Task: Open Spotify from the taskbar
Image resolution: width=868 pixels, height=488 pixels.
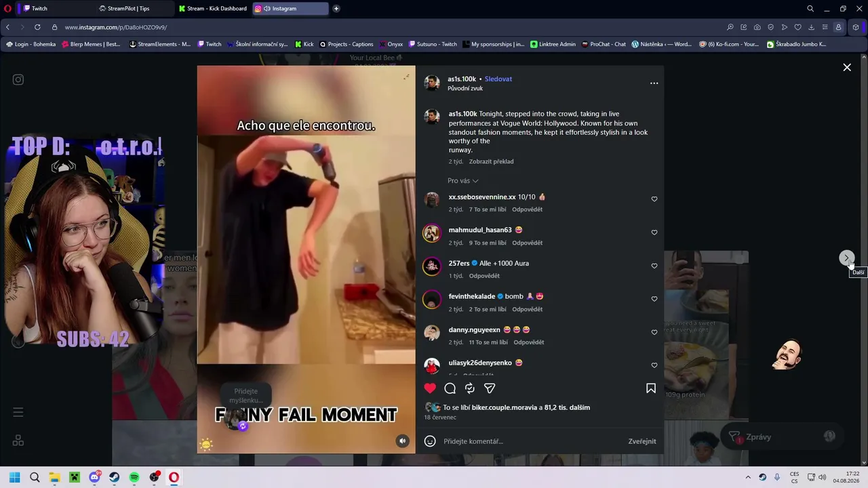Action: point(134,477)
